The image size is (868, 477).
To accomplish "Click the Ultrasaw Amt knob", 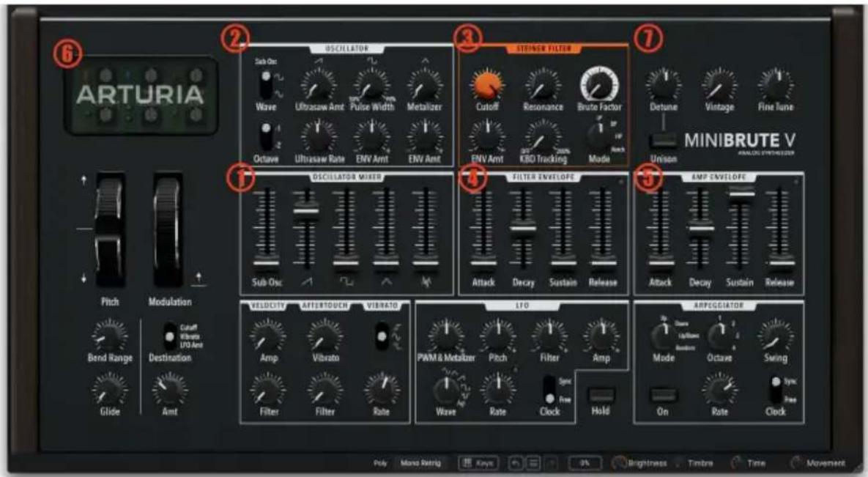I will pos(319,85).
